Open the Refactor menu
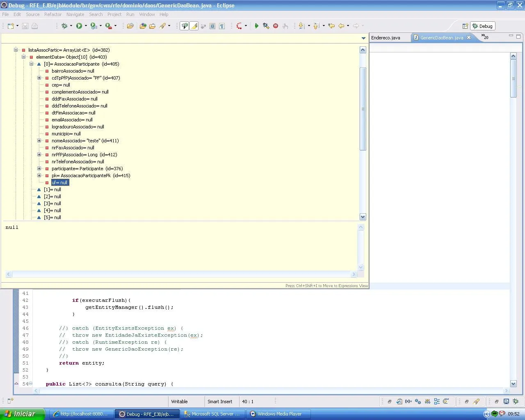The height and width of the screenshot is (420, 525). 52,14
